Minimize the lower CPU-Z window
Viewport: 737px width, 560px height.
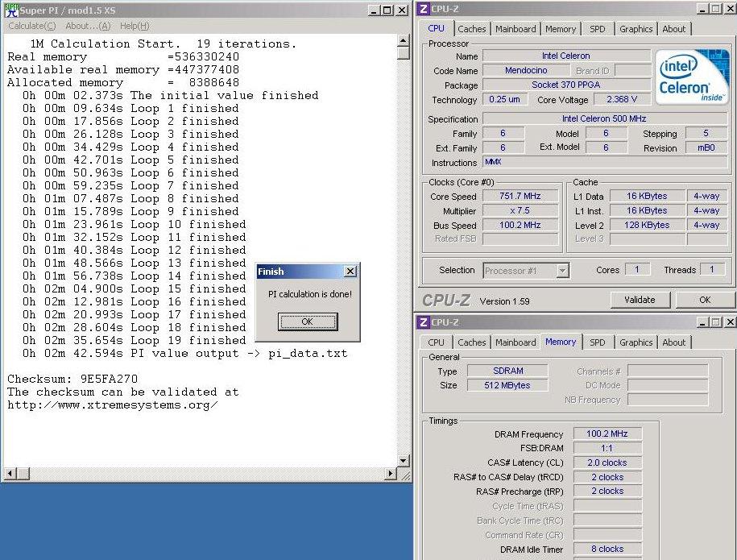[702, 322]
